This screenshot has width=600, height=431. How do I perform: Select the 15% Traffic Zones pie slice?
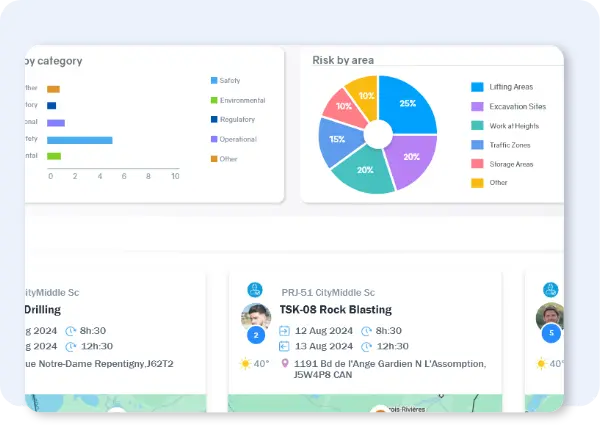click(338, 140)
